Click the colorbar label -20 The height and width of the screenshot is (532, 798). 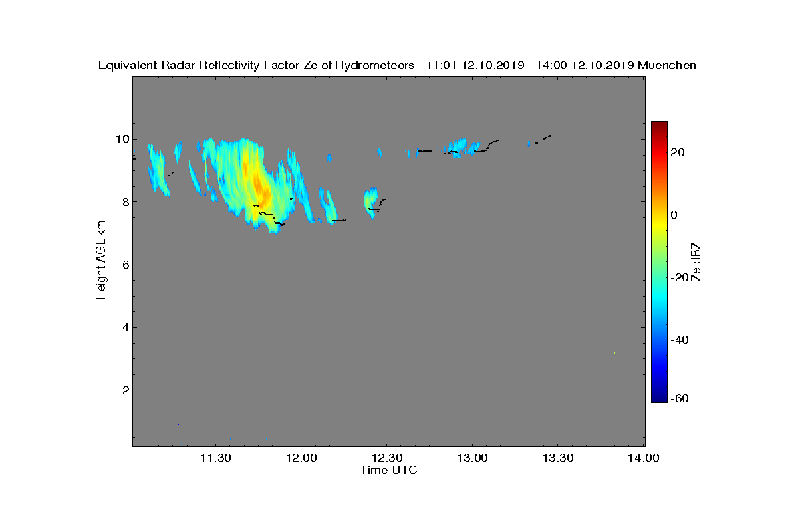click(679, 277)
